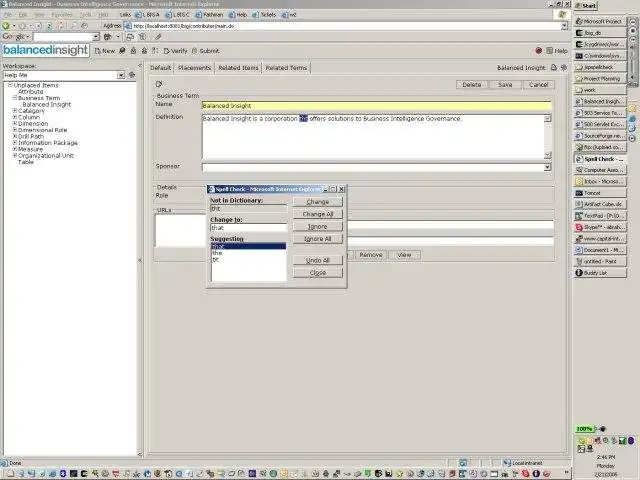Click Change in the Spell Check dialog

tap(318, 202)
